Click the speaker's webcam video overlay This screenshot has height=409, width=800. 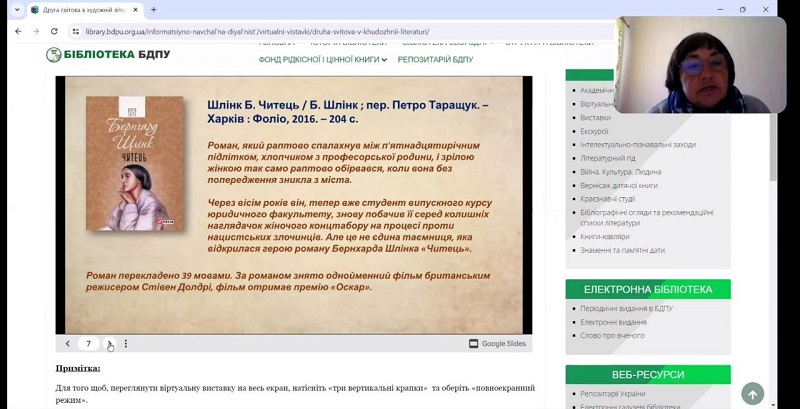point(699,65)
